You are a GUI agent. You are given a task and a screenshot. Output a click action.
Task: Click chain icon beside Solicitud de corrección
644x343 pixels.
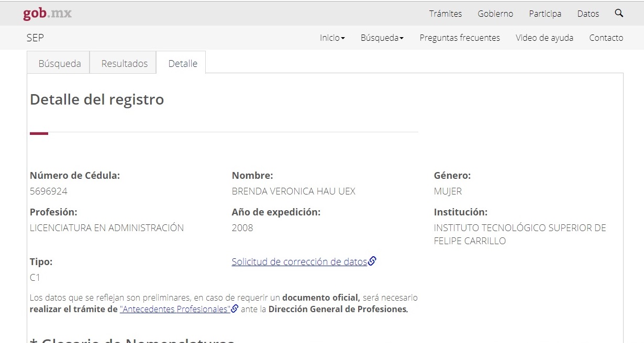click(x=372, y=261)
